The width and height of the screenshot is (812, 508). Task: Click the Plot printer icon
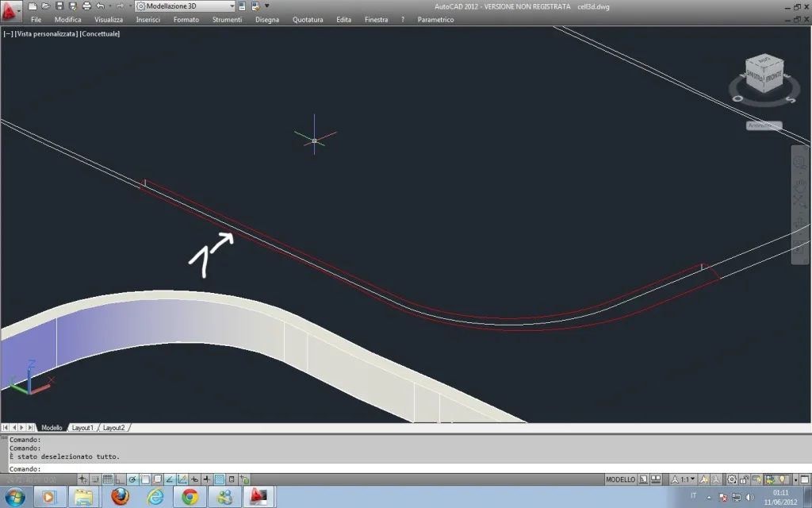click(86, 6)
